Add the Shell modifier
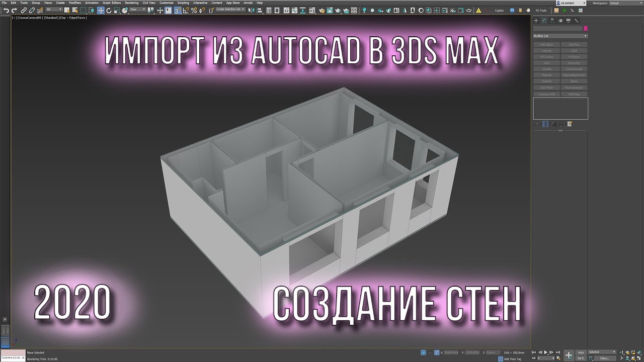 coord(574,51)
